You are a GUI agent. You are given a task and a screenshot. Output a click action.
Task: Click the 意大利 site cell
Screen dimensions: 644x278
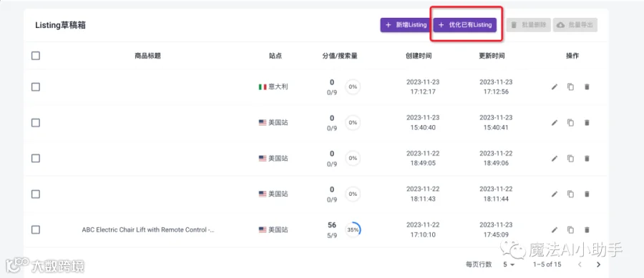[273, 87]
